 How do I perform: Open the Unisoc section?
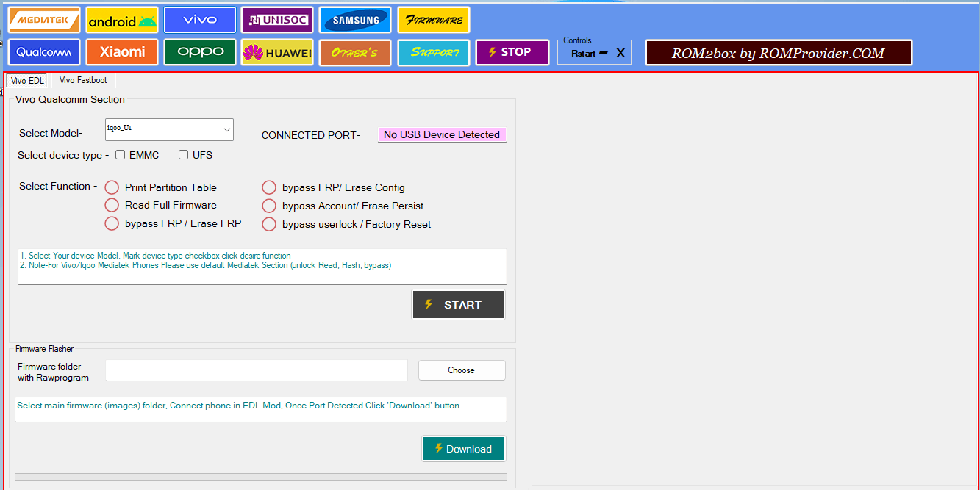click(277, 20)
